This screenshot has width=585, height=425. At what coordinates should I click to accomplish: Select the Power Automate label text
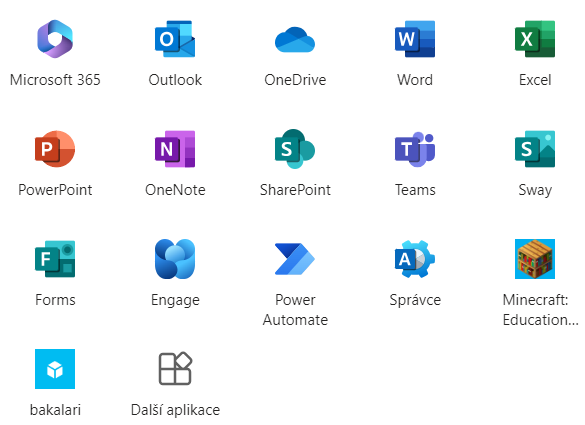[295, 310]
